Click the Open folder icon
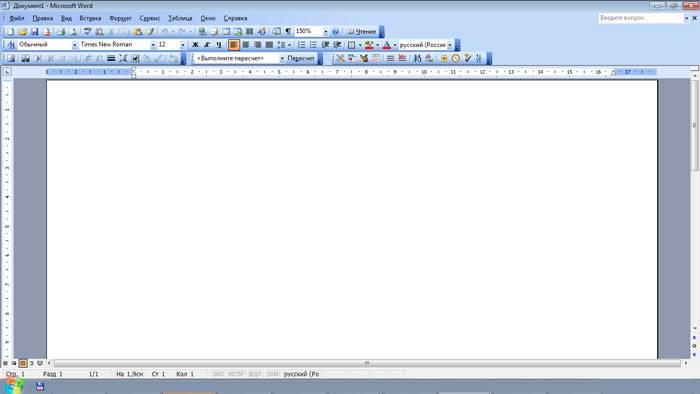Screen dimensions: 700x394 pos(22,32)
